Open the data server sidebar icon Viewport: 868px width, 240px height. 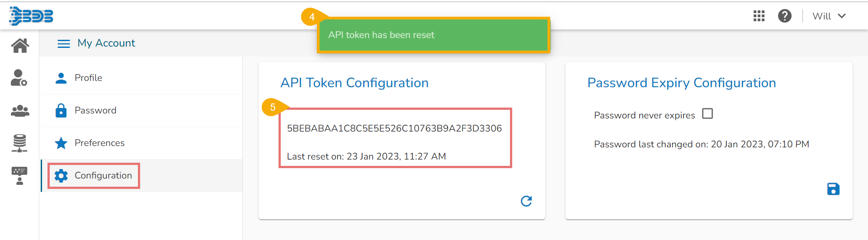19,143
